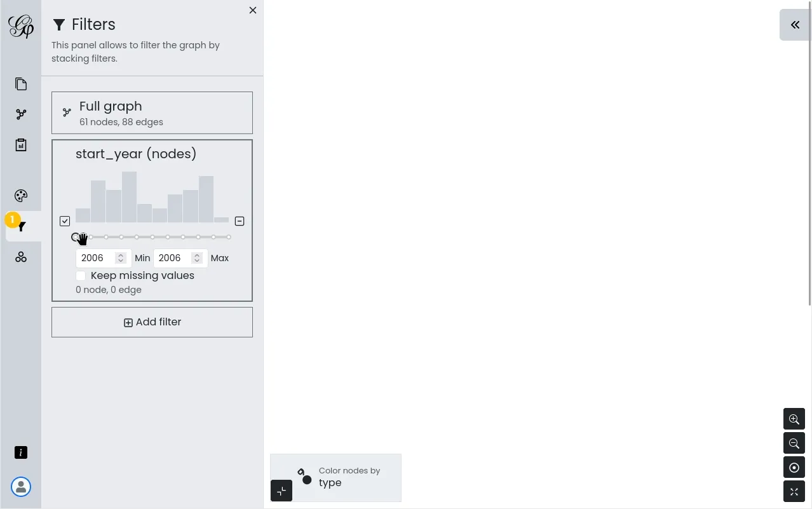This screenshot has height=509, width=812.
Task: Click the Min year input field
Action: pos(104,258)
